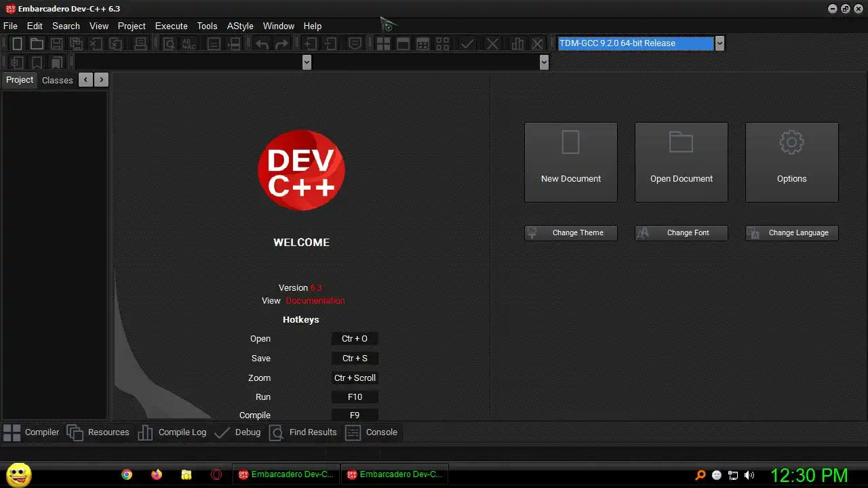
Task: Open the Compile Log bottom tab
Action: click(x=172, y=432)
